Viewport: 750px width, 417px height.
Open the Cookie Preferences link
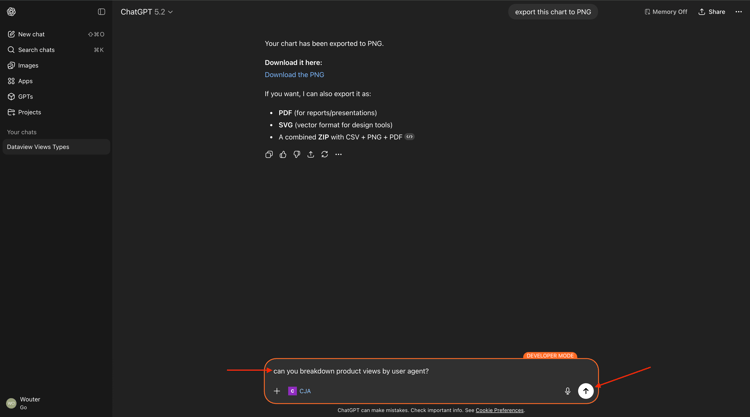(499, 410)
